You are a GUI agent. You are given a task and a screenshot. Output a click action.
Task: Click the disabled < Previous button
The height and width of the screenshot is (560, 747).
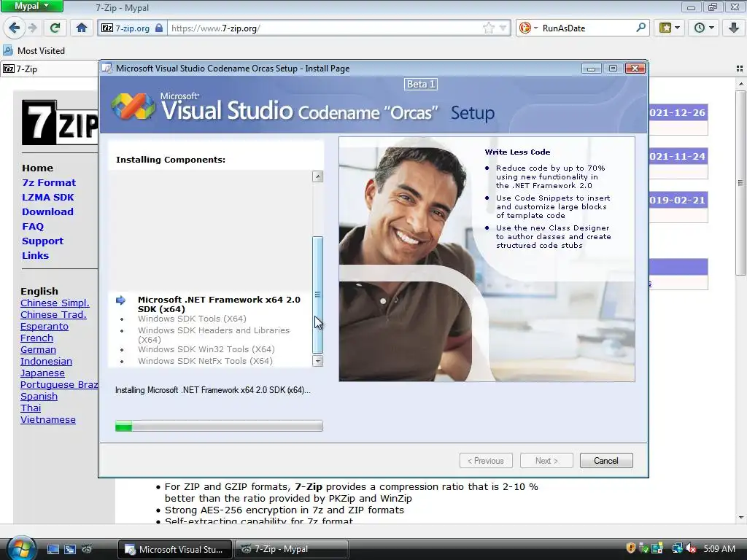[x=486, y=461]
